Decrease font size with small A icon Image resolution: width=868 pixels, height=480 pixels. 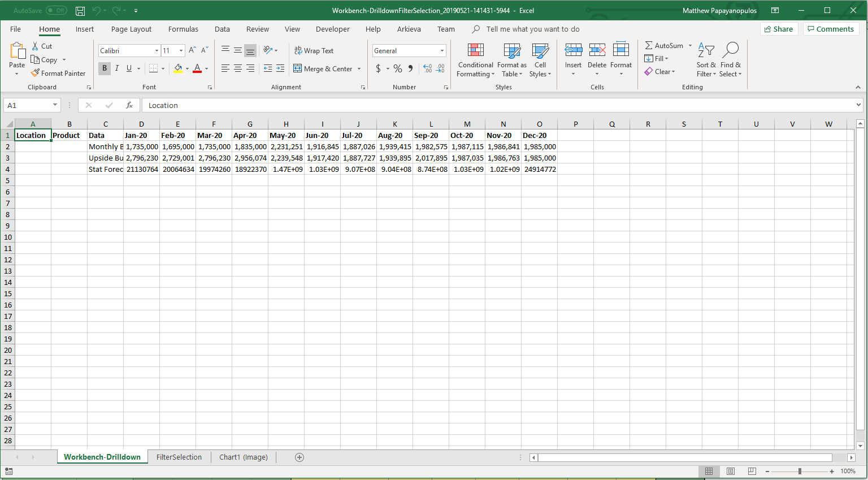pos(205,50)
